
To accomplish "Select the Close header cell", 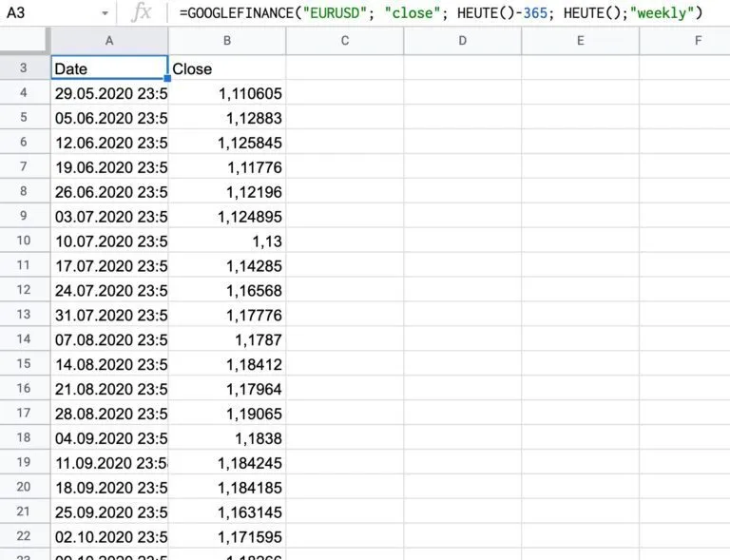I will pyautogui.click(x=227, y=68).
